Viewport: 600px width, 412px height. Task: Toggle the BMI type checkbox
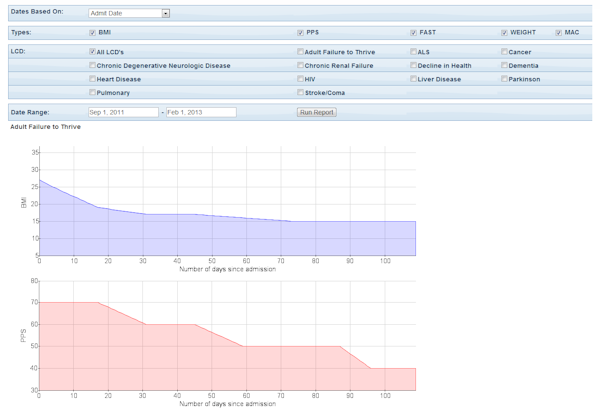[92, 33]
